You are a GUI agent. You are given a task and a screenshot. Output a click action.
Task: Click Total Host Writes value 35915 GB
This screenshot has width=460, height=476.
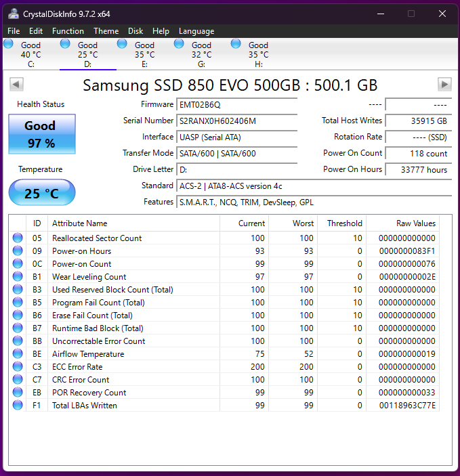pos(419,121)
